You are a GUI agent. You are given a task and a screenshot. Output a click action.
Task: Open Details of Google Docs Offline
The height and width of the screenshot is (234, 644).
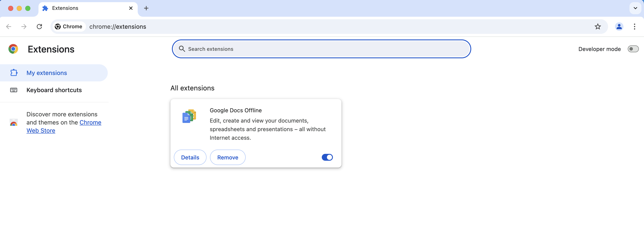click(190, 157)
